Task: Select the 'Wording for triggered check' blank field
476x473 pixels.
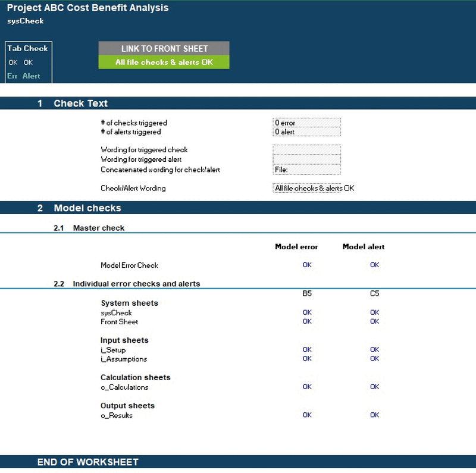Action: 306,149
